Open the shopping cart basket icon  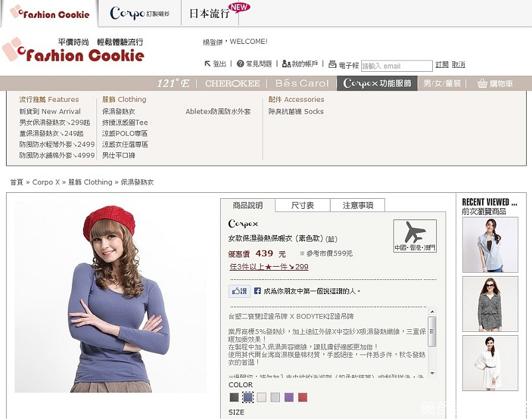click(x=482, y=83)
